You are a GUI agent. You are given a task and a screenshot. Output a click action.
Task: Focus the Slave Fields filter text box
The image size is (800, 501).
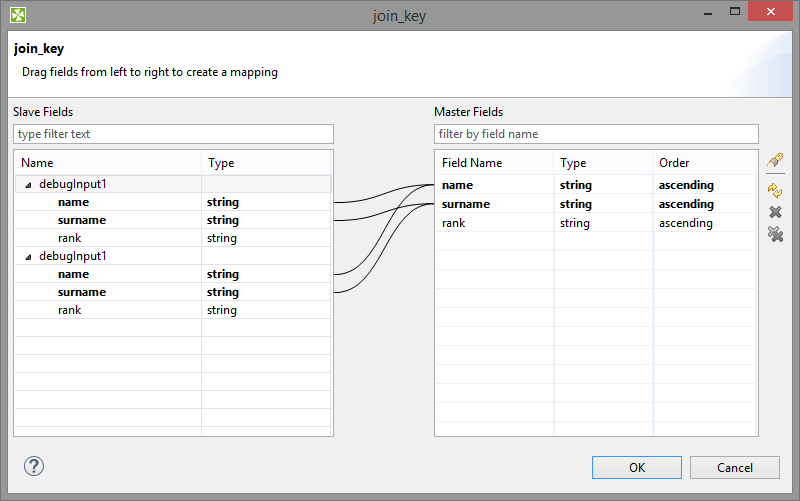pos(173,134)
